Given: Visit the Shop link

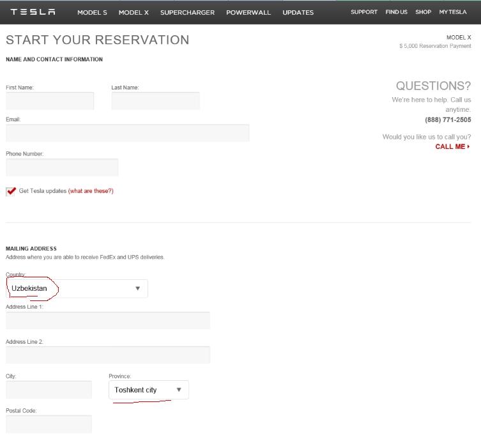Looking at the screenshot, I should point(424,12).
